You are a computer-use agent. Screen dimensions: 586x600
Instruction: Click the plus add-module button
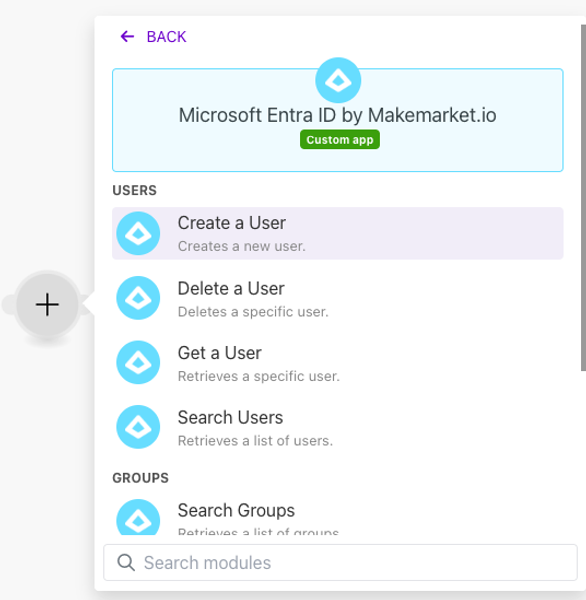[47, 305]
